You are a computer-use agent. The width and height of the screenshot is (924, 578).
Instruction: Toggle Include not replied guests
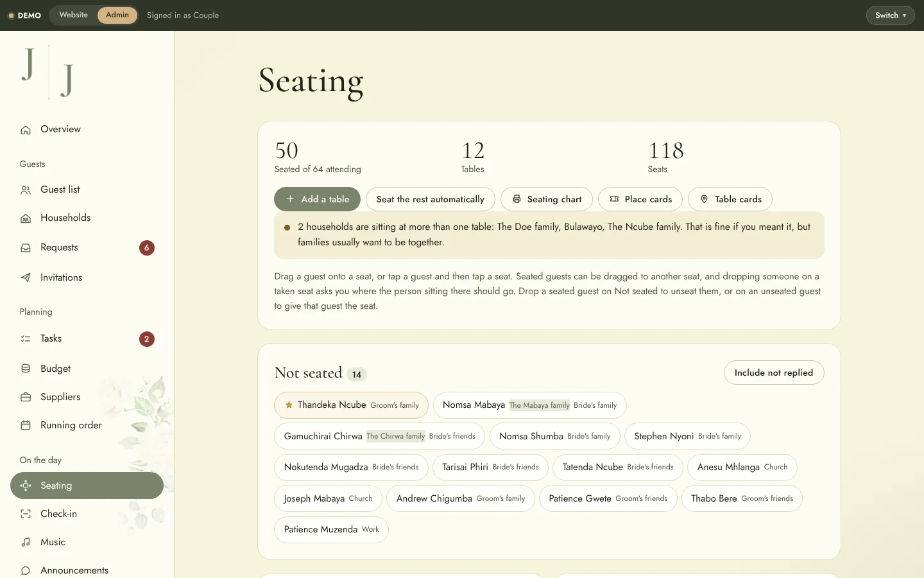pyautogui.click(x=774, y=372)
